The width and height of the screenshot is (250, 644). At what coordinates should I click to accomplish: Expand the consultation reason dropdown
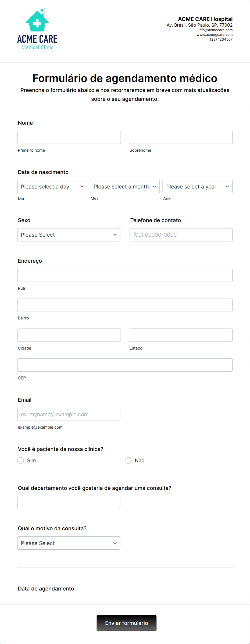(69, 543)
